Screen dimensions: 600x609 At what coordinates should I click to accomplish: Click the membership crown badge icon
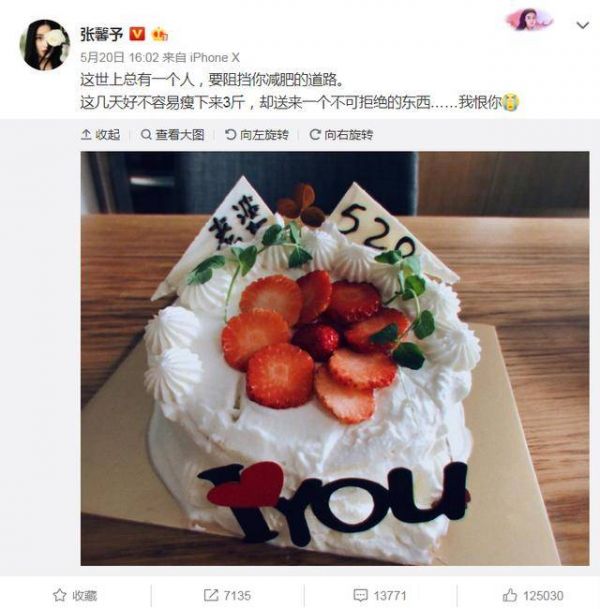coord(160,35)
